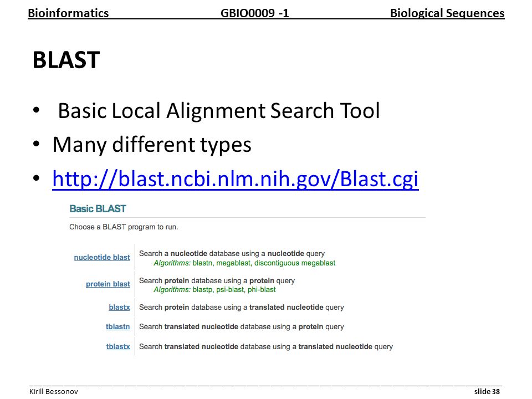Click the Basic BLAST heading

pos(98,209)
